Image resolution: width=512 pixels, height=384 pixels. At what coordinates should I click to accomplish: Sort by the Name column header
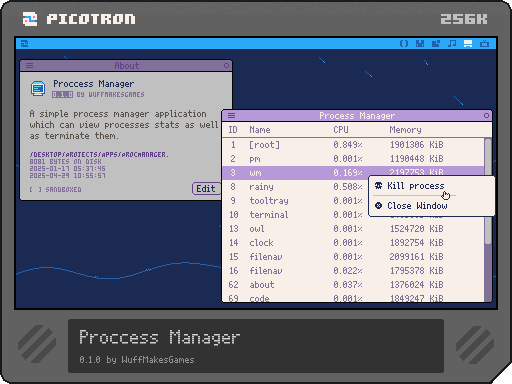pos(260,130)
